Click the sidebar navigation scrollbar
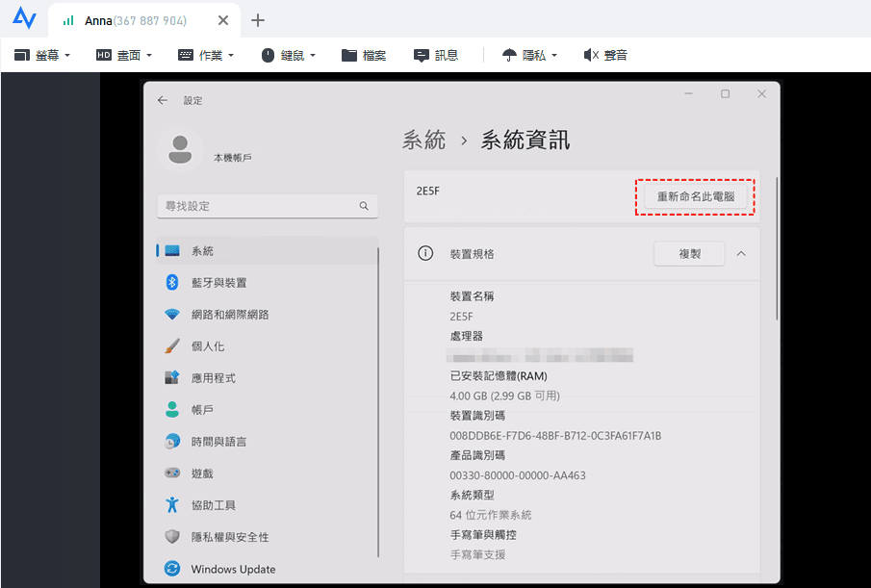The height and width of the screenshot is (588, 871). 378,402
